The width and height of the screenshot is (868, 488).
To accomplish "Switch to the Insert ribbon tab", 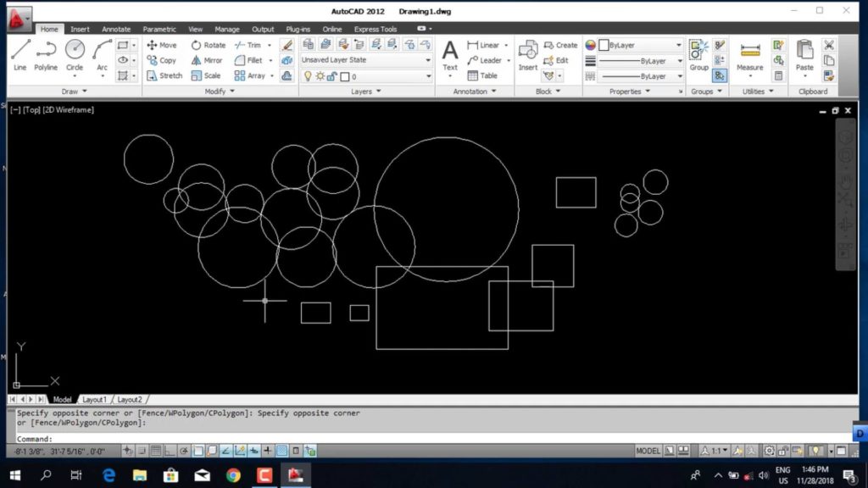I will [80, 29].
